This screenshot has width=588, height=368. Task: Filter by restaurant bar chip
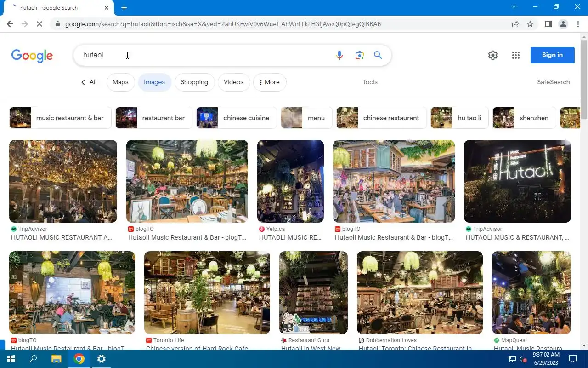pos(154,118)
